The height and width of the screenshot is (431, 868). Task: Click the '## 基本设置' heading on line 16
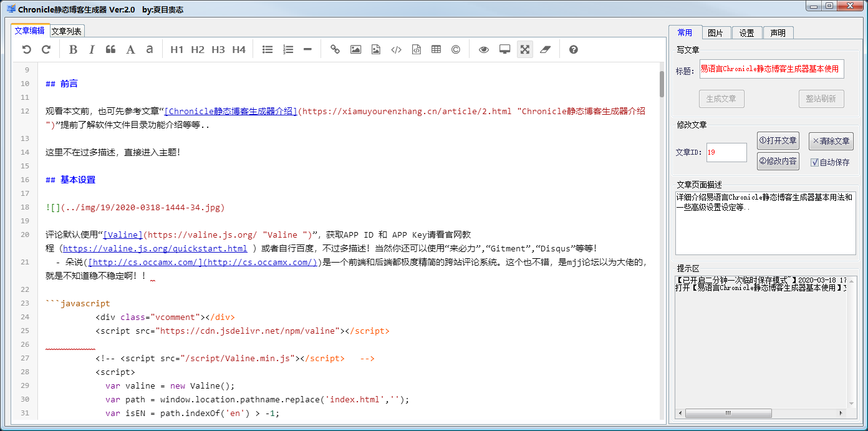(x=70, y=180)
